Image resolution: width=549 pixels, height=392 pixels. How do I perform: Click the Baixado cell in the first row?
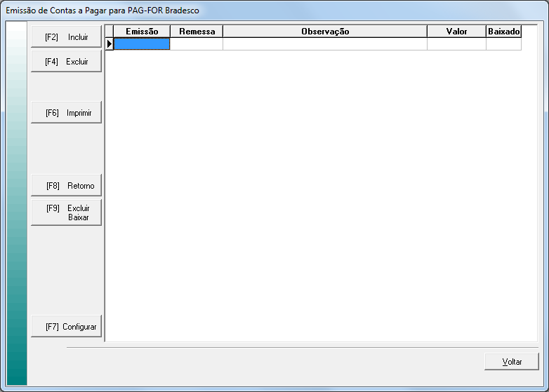[503, 44]
